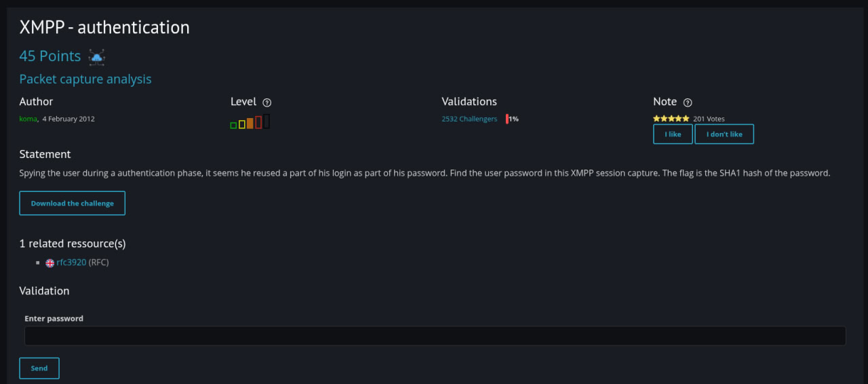
Task: Click the tallest dark level bar
Action: 267,121
